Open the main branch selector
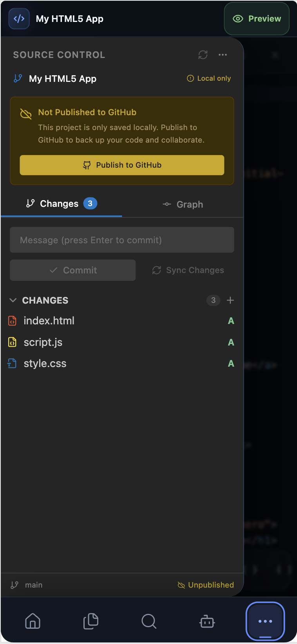This screenshot has width=297, height=644. pyautogui.click(x=27, y=585)
